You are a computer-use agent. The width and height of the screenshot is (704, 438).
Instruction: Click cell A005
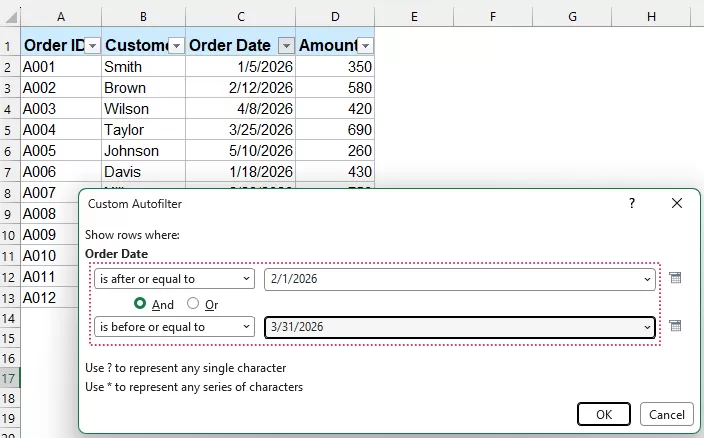pos(61,151)
